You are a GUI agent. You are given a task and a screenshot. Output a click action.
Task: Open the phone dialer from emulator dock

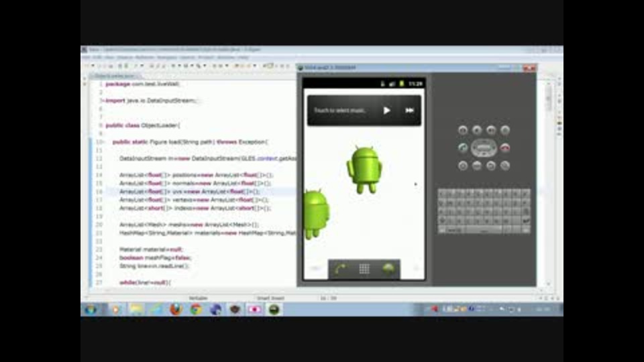(x=340, y=269)
